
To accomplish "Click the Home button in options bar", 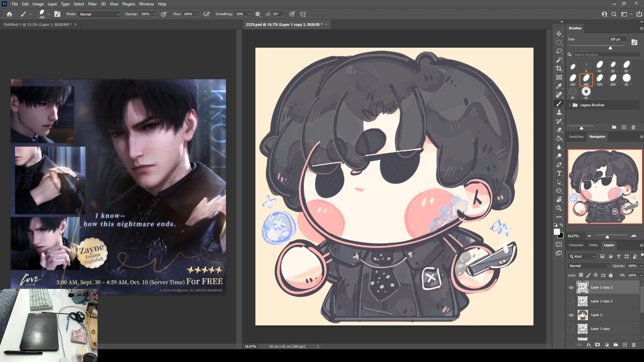I will [x=9, y=14].
